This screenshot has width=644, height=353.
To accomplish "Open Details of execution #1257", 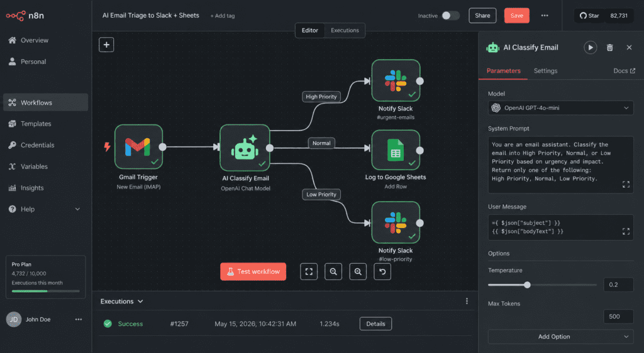I will click(x=376, y=324).
